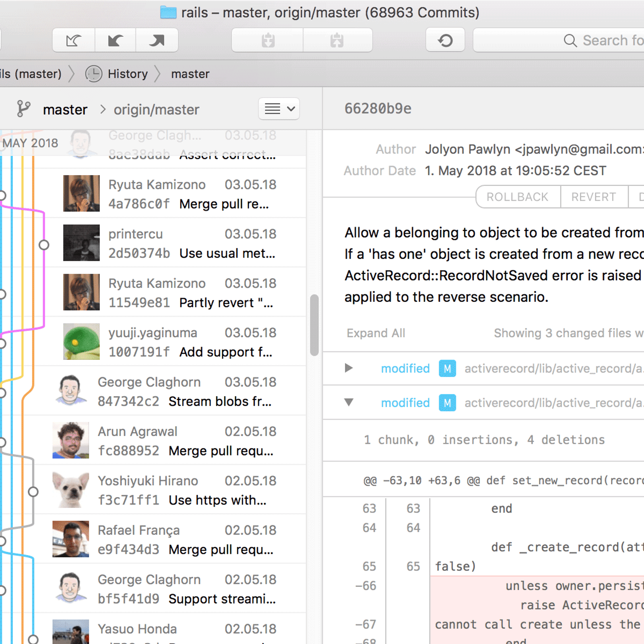Select the origin/master branch label
The width and height of the screenshot is (644, 644).
[x=157, y=109]
